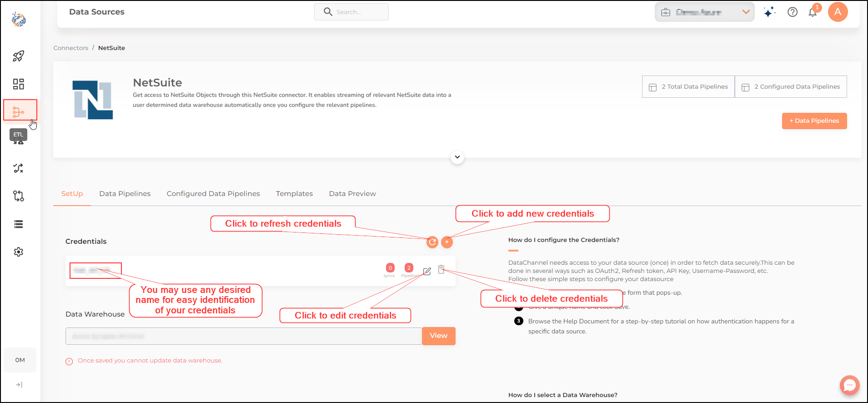This screenshot has width=868, height=403.
Task: Open the help question mark icon
Action: coord(793,12)
